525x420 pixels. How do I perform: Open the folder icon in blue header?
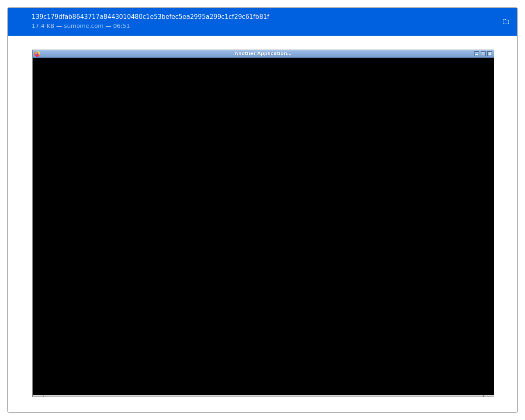(x=506, y=22)
